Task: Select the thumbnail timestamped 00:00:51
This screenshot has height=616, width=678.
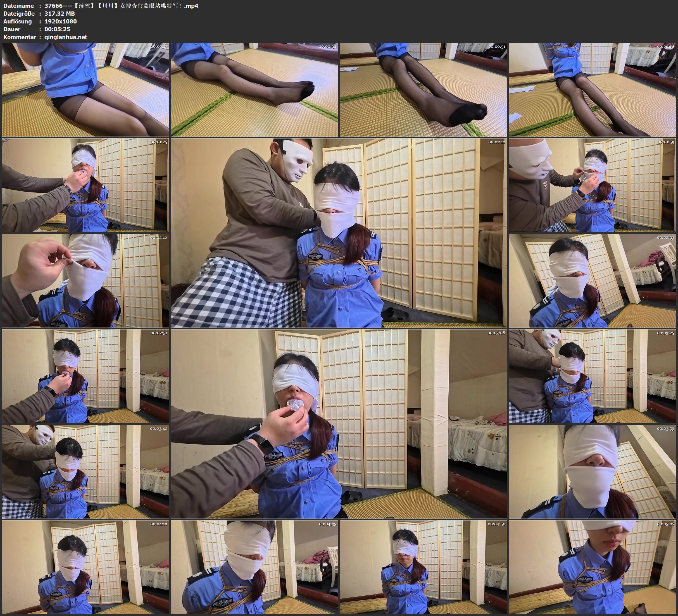Action: pos(424,89)
